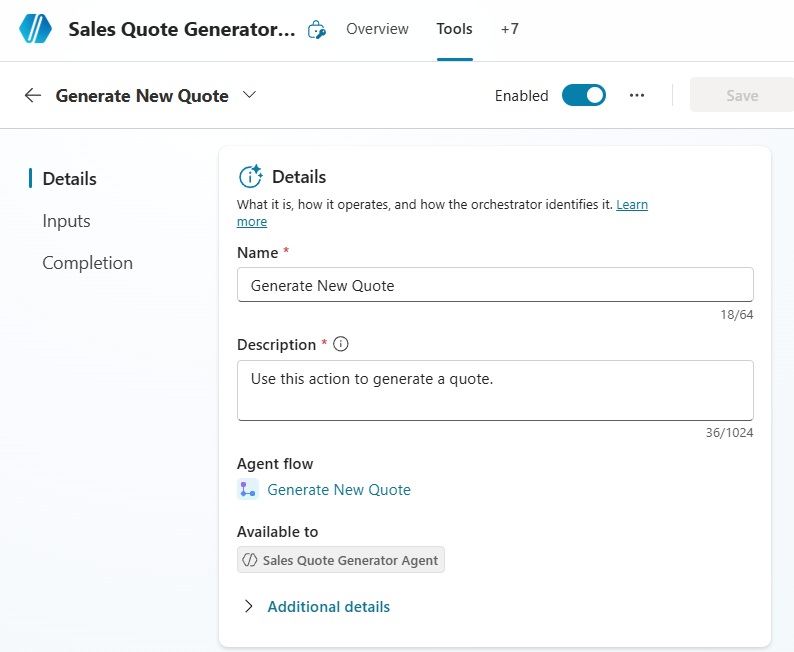Image resolution: width=794 pixels, height=652 pixels.
Task: Click the agent icon beside the title
Action: [316, 30]
